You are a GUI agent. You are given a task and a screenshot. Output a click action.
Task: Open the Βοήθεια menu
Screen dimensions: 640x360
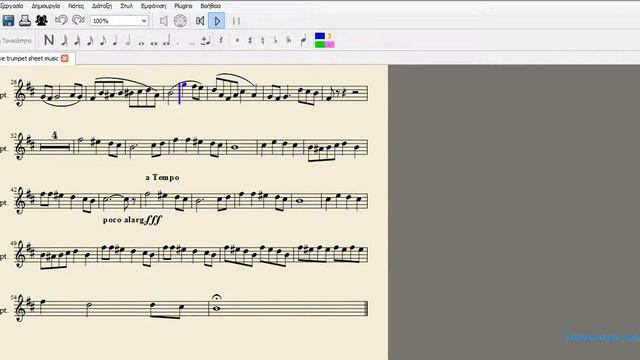pyautogui.click(x=211, y=6)
